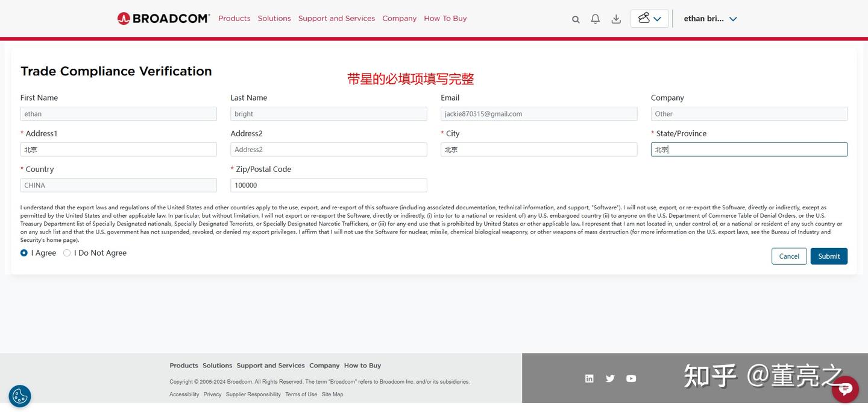The image size is (868, 412).
Task: Click the downloads tray icon
Action: (x=616, y=19)
